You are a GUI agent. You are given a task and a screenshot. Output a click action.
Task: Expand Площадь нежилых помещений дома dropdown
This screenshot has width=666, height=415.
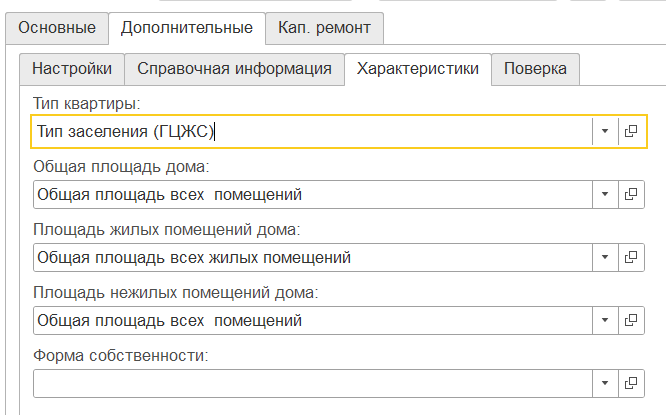[x=605, y=320]
